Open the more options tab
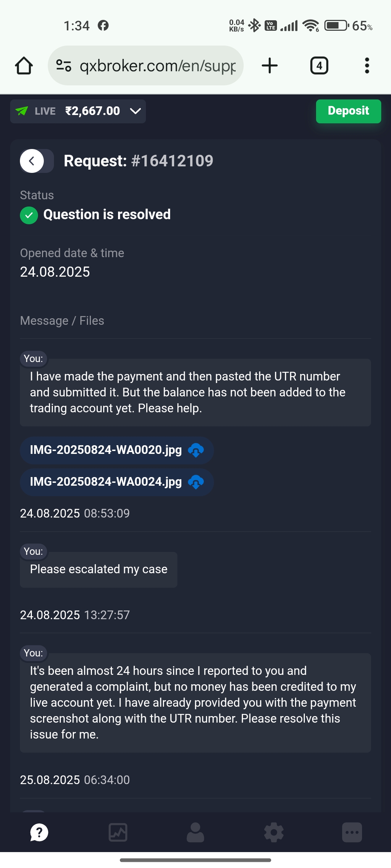This screenshot has width=391, height=868. pos(352,832)
